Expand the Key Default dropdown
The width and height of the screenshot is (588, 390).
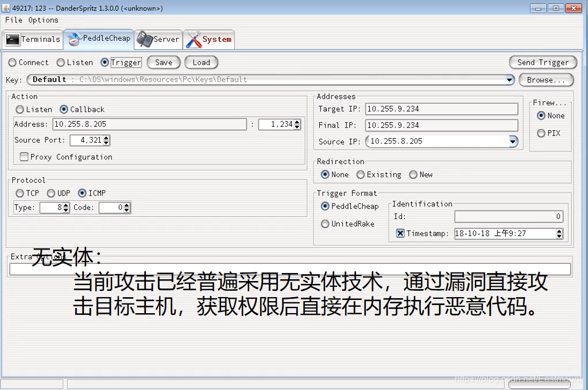tap(509, 79)
